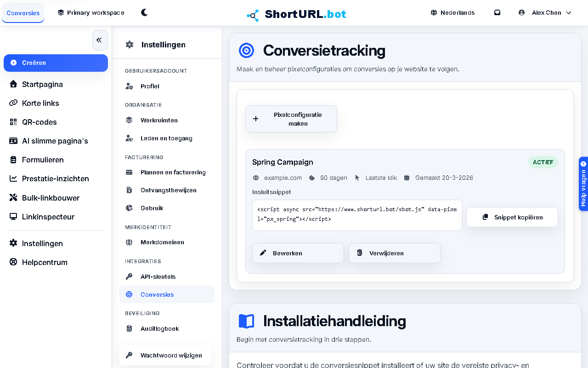Click the Conversietracking target icon

pyautogui.click(x=247, y=50)
